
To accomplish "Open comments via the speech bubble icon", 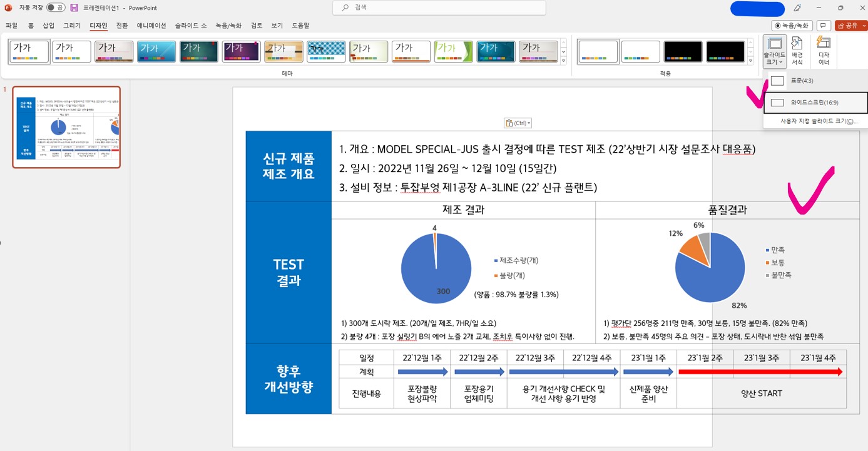I will tap(823, 25).
